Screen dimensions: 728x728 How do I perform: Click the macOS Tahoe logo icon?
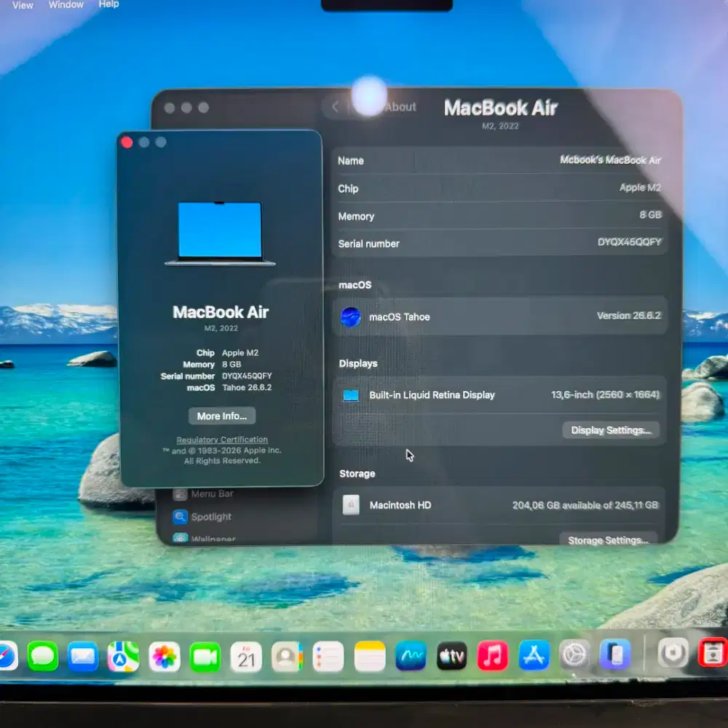(351, 317)
